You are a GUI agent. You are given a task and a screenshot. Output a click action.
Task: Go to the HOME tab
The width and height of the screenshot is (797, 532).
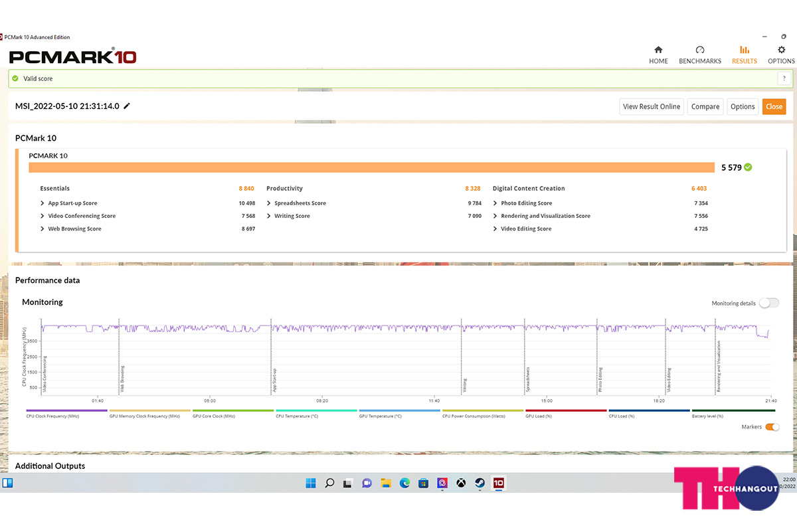(658, 55)
